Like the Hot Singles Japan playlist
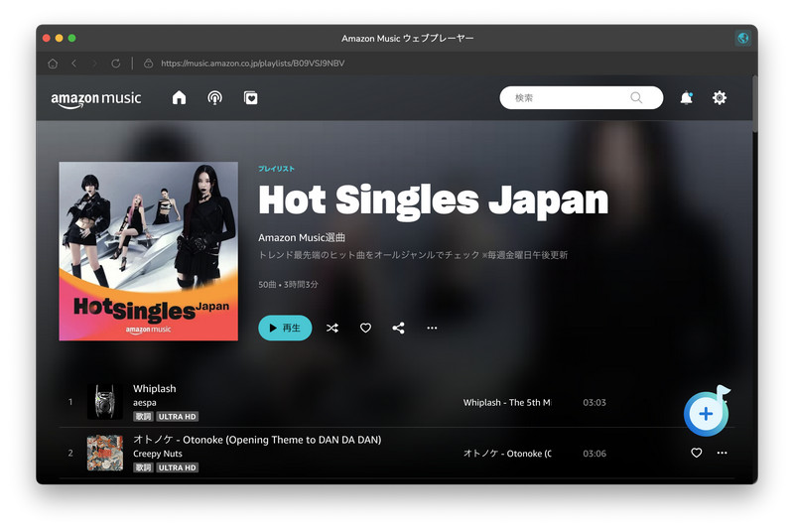The width and height of the screenshot is (794, 532). [x=365, y=328]
